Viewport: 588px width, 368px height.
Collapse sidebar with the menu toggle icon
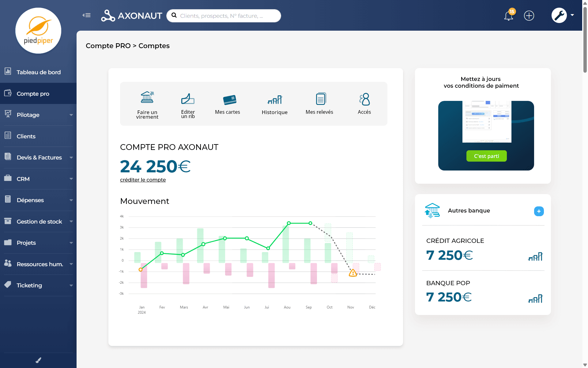(87, 15)
